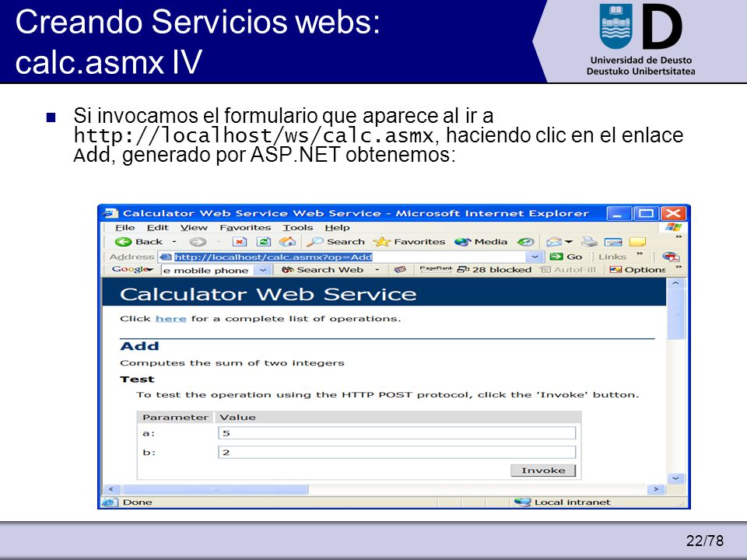Click the Windows flag throbber icon
747x560 pixels.
673,227
